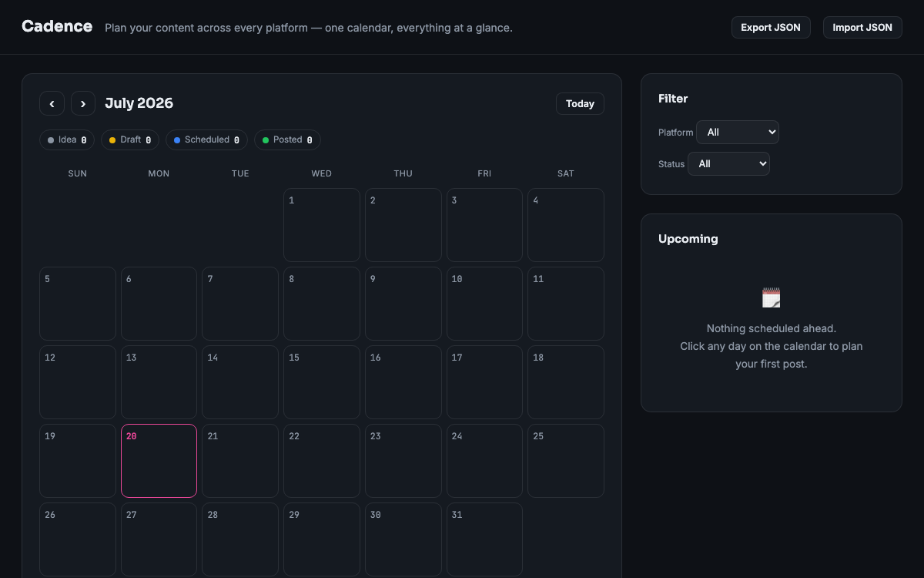Viewport: 924px width, 578px height.
Task: Select day 16 on the calendar
Action: 403,382
